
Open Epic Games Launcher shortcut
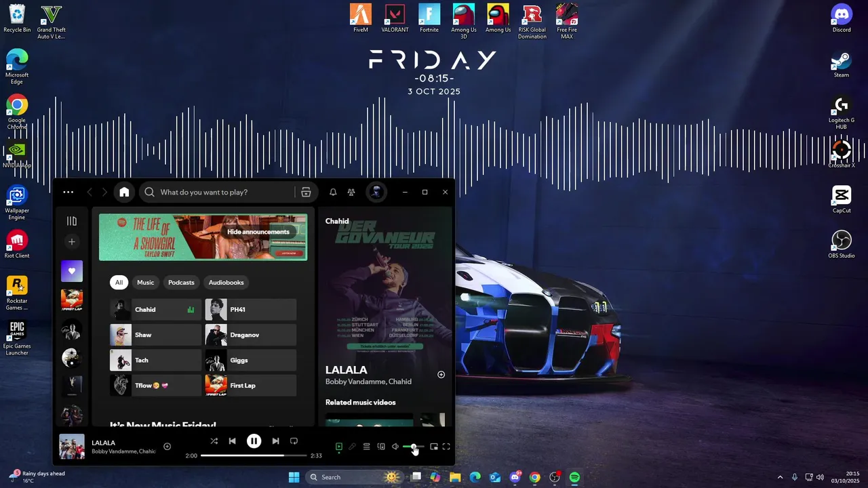coord(17,338)
